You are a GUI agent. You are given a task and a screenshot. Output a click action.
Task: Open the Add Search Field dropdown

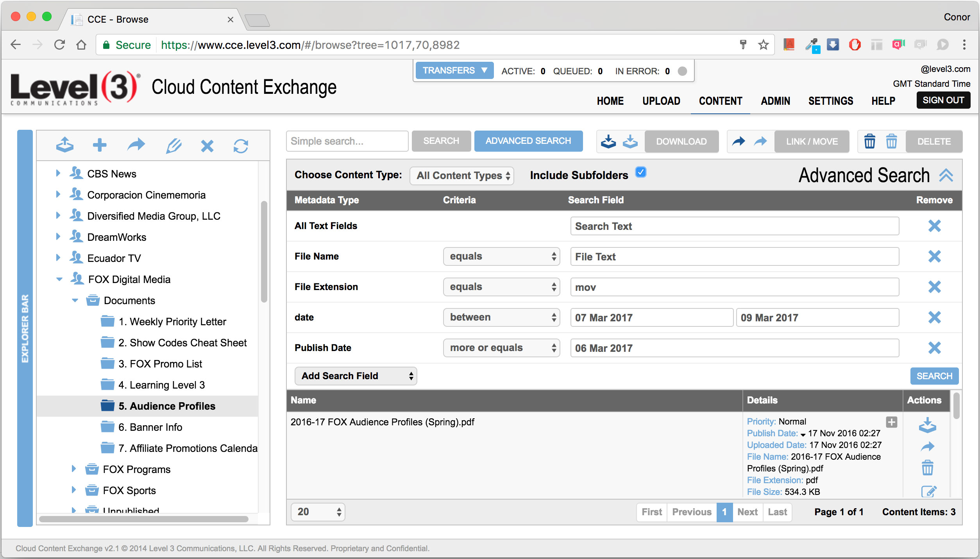coord(356,376)
